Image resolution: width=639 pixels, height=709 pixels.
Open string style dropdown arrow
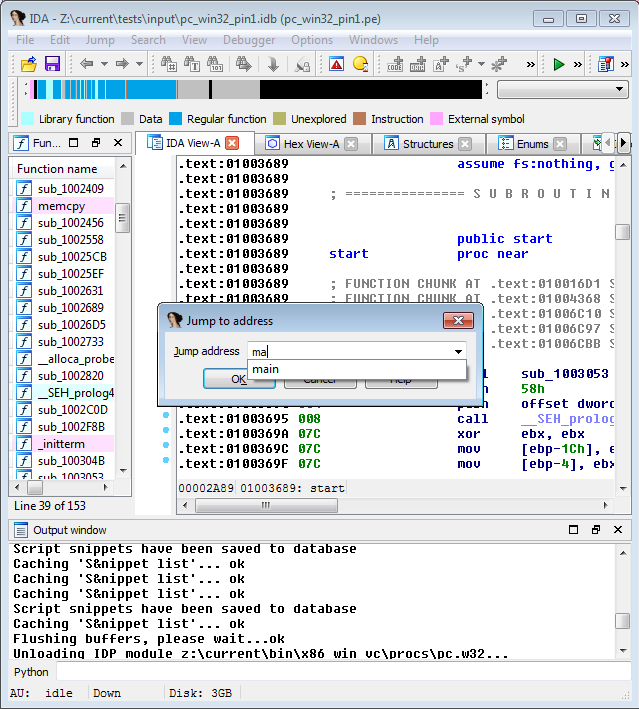[481, 64]
